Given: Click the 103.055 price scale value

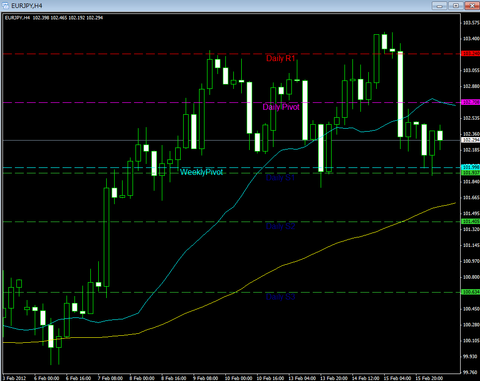Looking at the screenshot, I should coord(471,71).
